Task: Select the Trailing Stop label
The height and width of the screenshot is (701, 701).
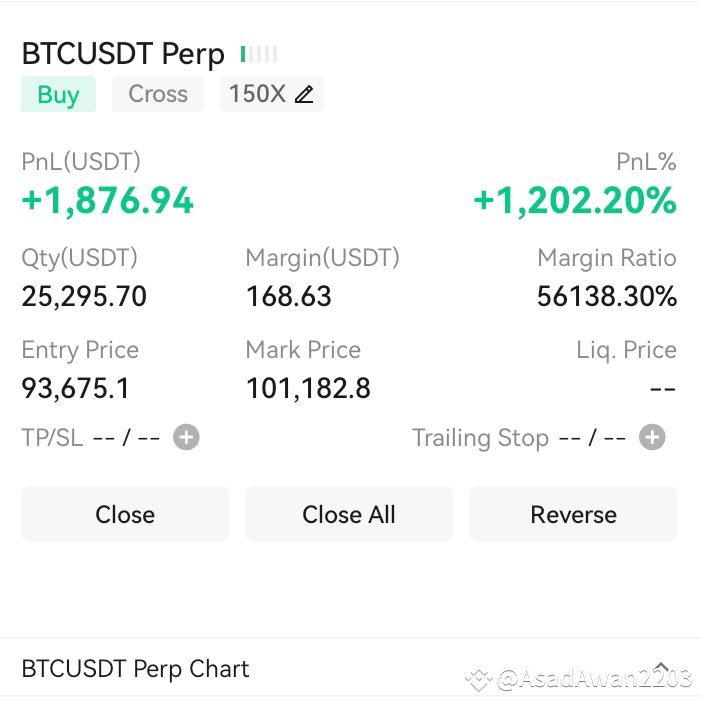Action: [x=480, y=437]
